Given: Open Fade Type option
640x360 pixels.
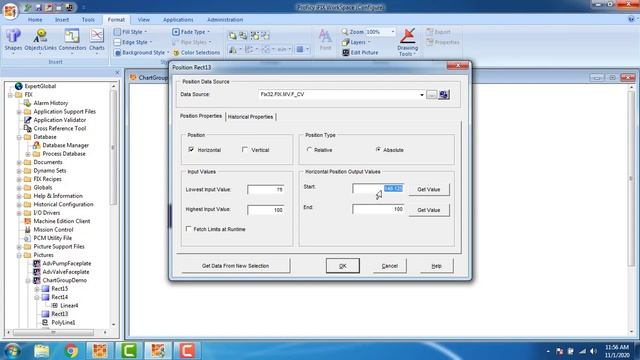Looking at the screenshot, I should 191,32.
